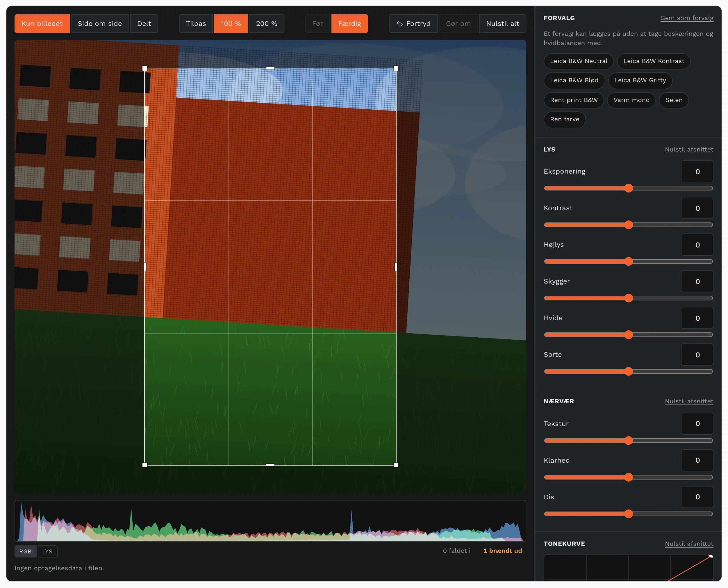The width and height of the screenshot is (728, 588).
Task: Apply the Leica B&W Blød preset
Action: (x=574, y=81)
